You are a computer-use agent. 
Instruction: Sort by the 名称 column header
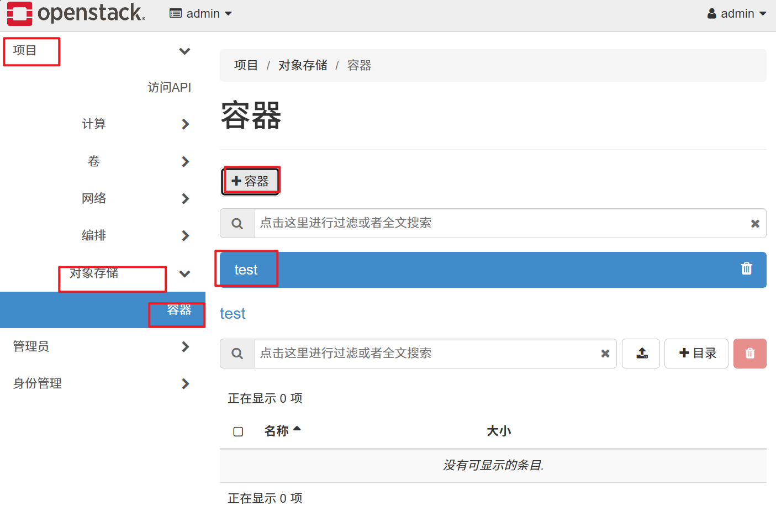(276, 431)
